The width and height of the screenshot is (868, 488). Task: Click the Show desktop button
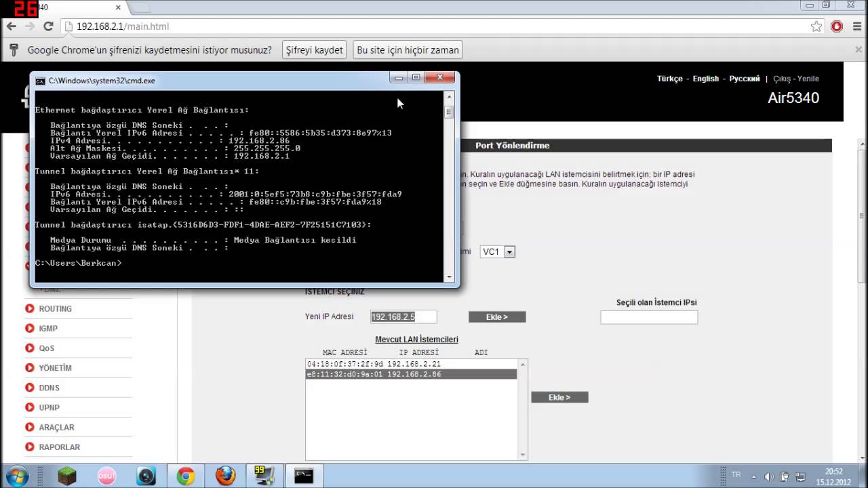[x=863, y=476]
